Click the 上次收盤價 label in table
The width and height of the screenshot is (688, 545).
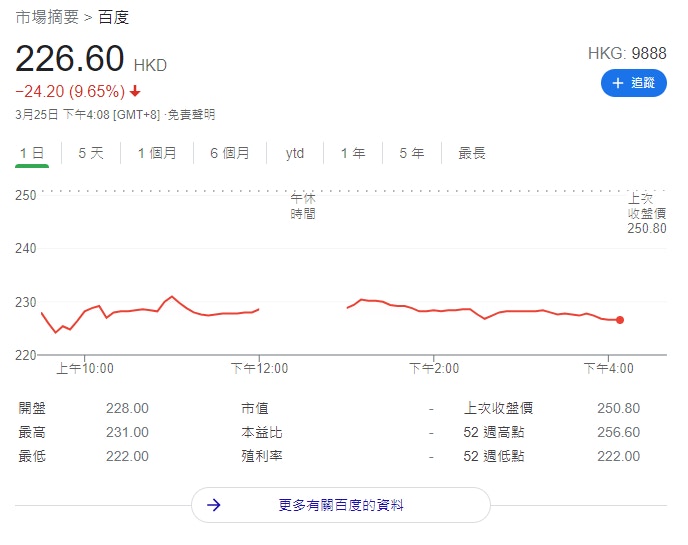pyautogui.click(x=498, y=409)
